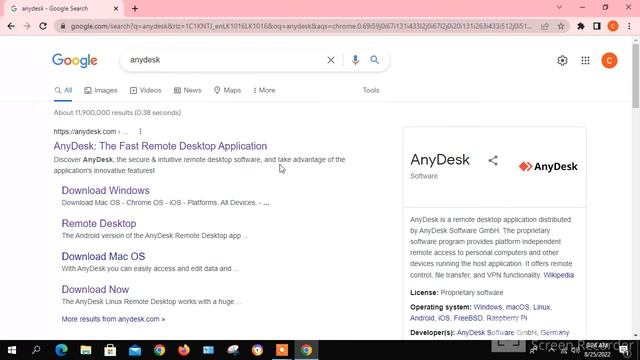
Task: Click the address bar URL
Action: point(301,26)
